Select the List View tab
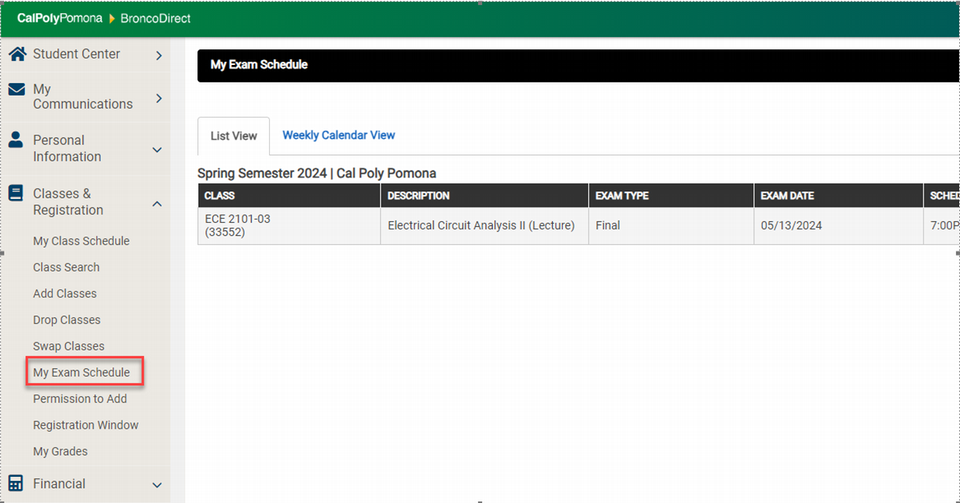The width and height of the screenshot is (960, 503). (233, 136)
